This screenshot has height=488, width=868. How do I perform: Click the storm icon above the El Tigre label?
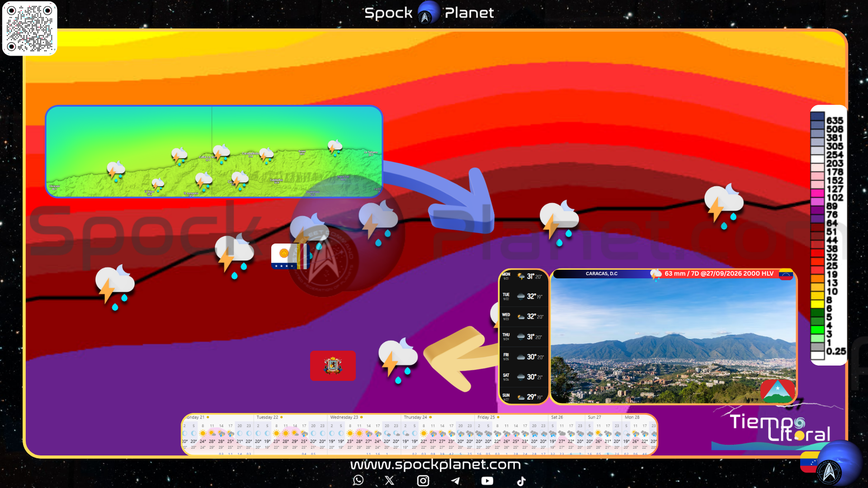pos(157,184)
